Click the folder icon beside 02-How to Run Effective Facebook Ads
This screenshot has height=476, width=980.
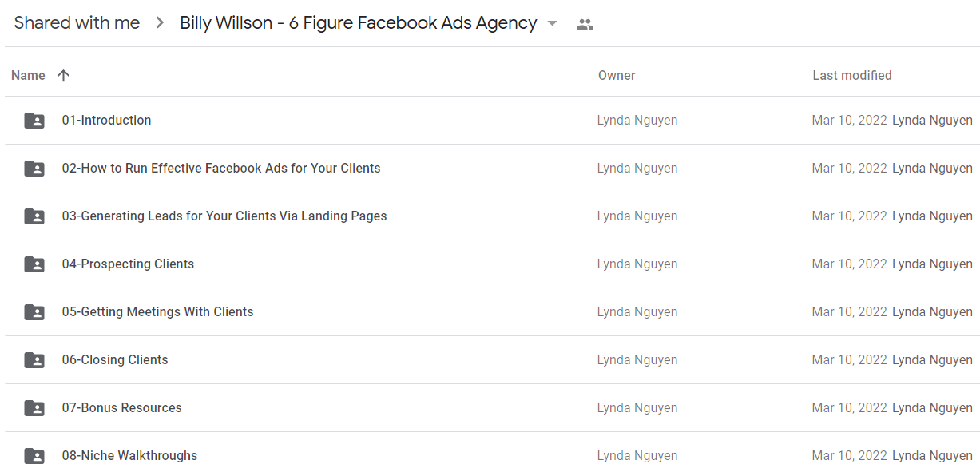(34, 169)
